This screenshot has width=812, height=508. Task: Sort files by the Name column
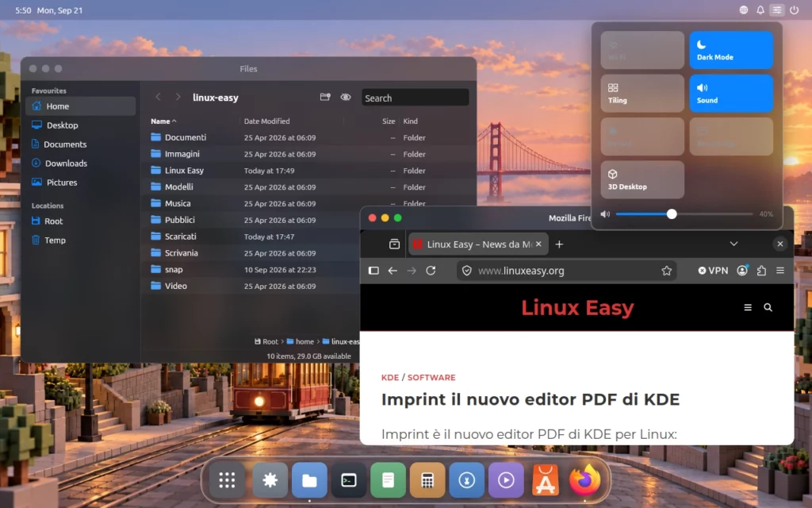pyautogui.click(x=163, y=121)
